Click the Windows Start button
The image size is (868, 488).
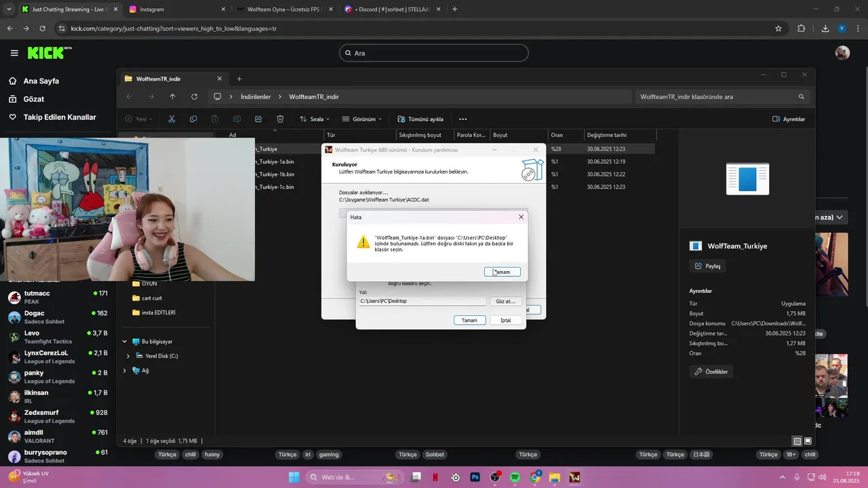294,477
